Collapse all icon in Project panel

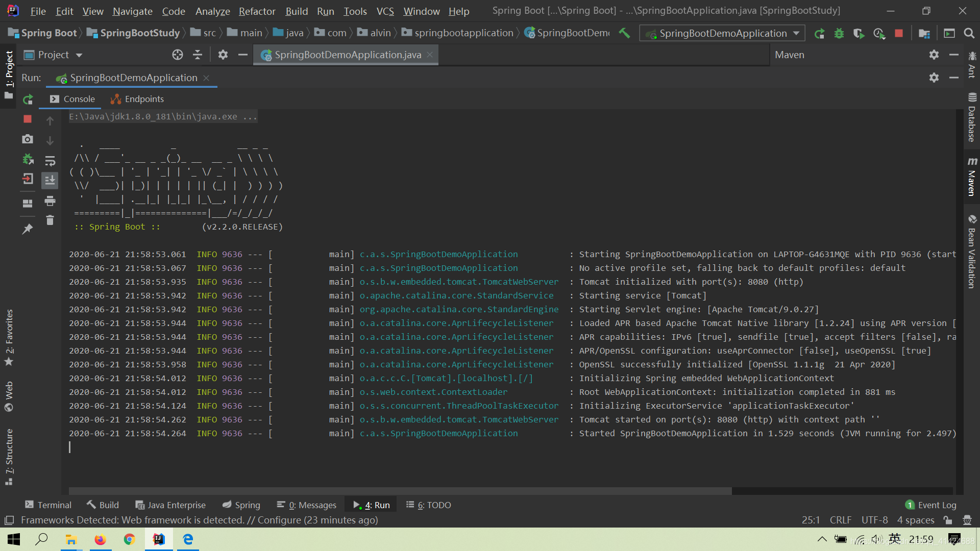pos(198,55)
